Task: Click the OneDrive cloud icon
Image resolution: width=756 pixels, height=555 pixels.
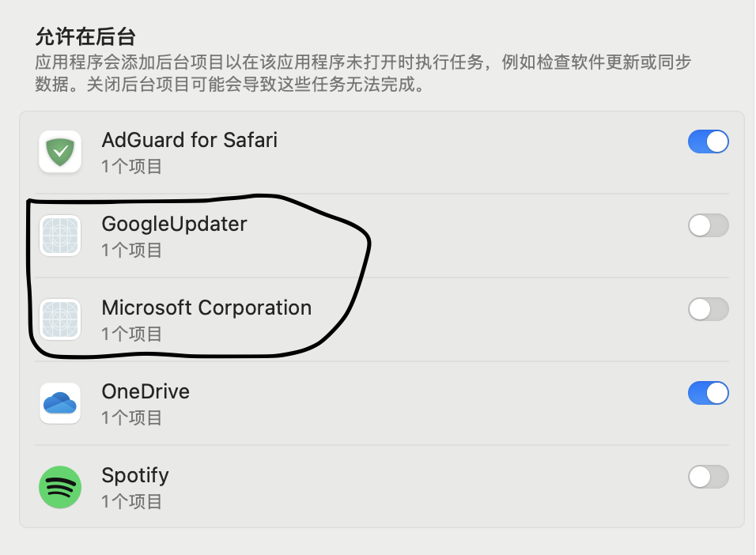Action: (60, 403)
